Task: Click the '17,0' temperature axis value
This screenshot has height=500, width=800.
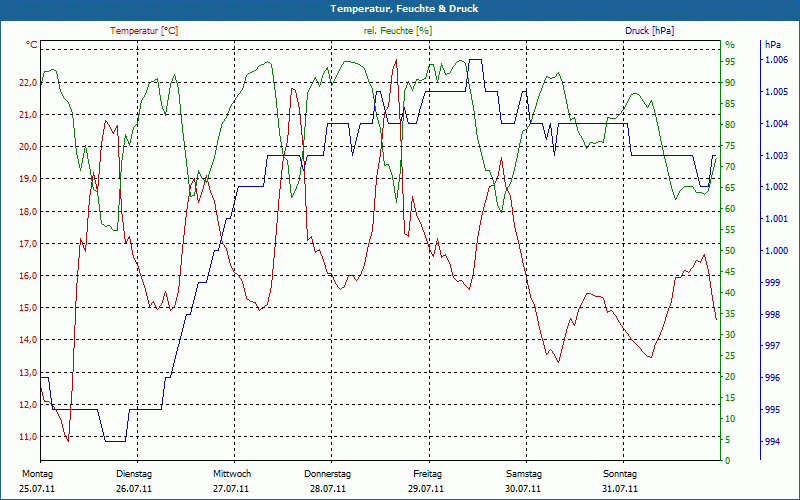Action: coord(28,243)
